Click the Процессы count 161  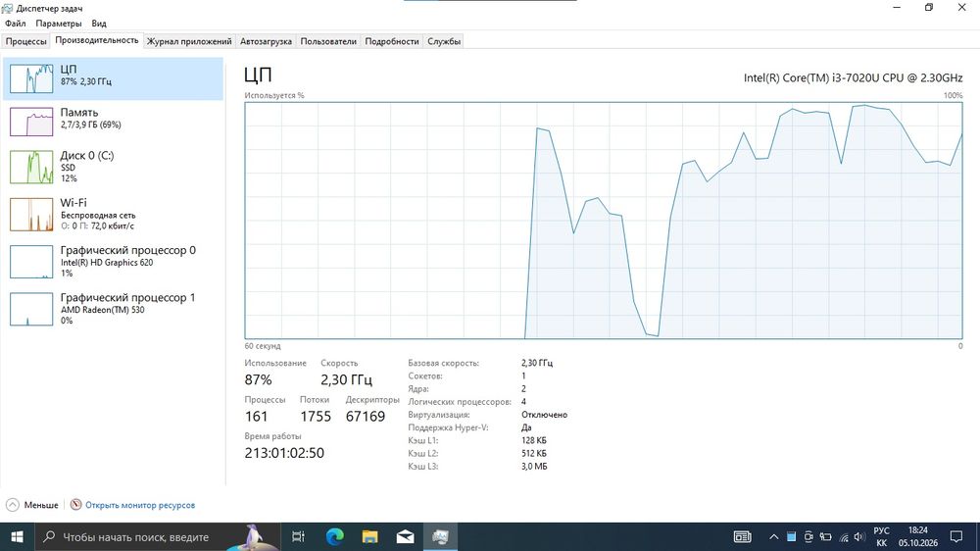(256, 417)
